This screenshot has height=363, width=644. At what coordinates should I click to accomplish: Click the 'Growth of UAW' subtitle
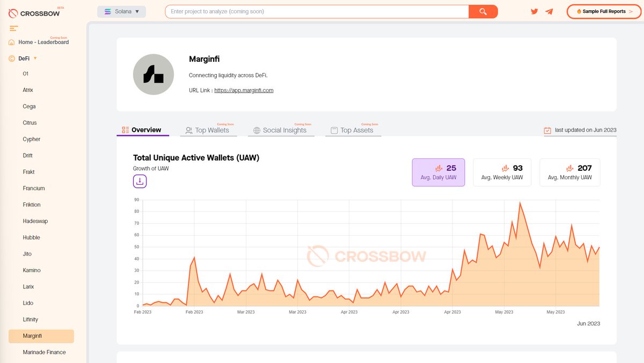[x=151, y=169]
